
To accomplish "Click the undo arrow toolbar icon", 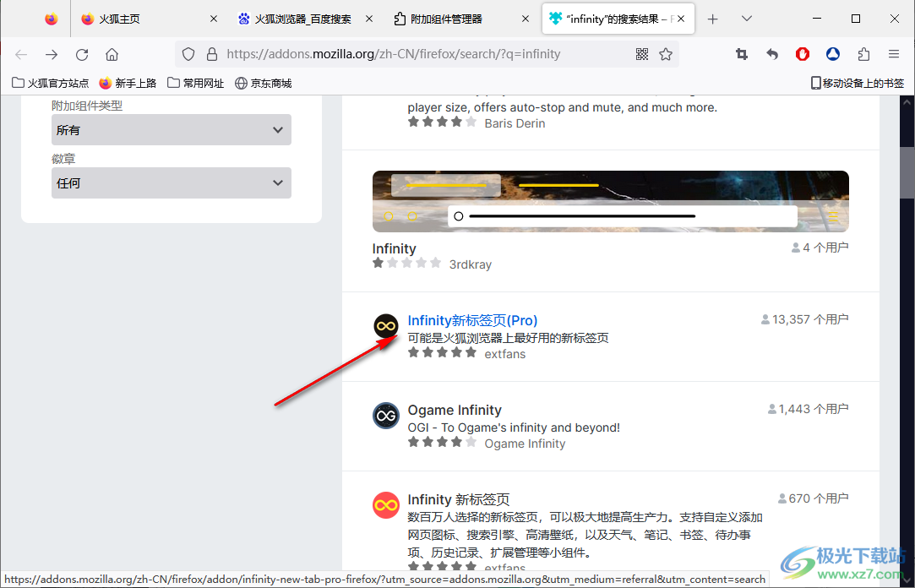I will pos(772,54).
